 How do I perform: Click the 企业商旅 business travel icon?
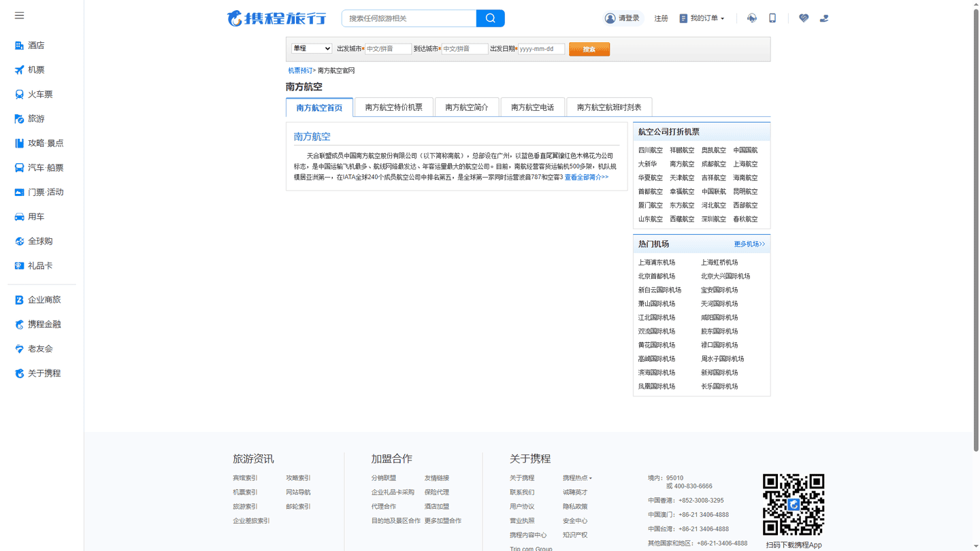point(19,300)
